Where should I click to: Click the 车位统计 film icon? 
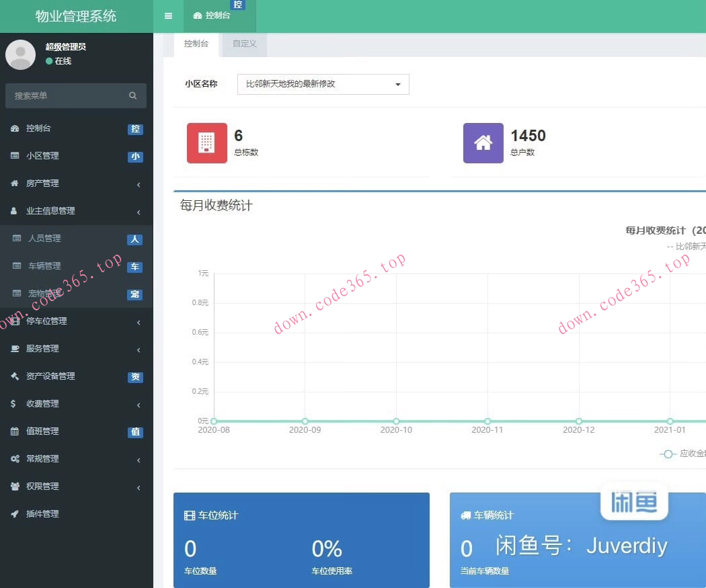[190, 515]
